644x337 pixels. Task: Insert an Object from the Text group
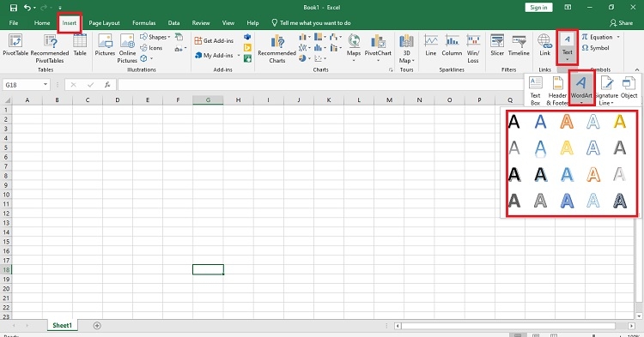(x=629, y=87)
